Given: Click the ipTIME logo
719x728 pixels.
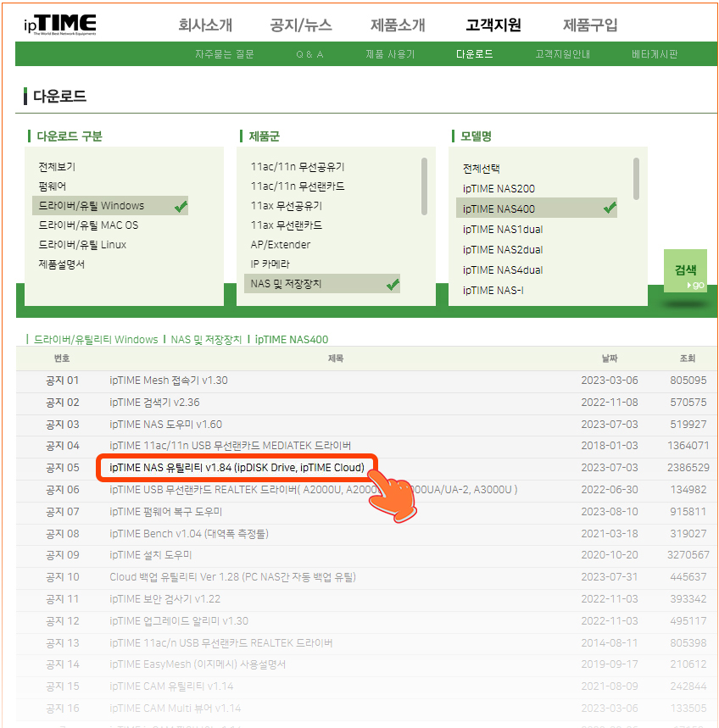Looking at the screenshot, I should click(60, 25).
